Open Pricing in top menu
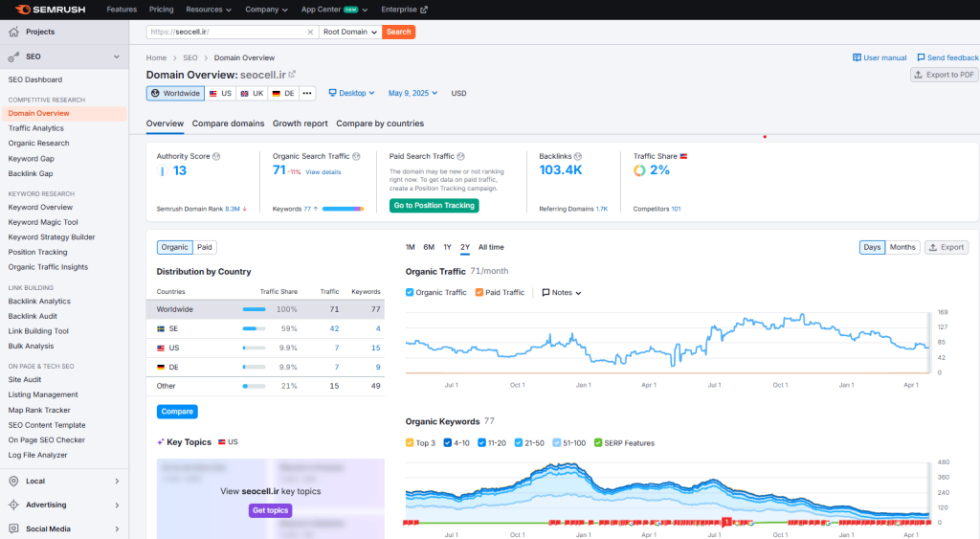The image size is (980, 539). pos(161,10)
